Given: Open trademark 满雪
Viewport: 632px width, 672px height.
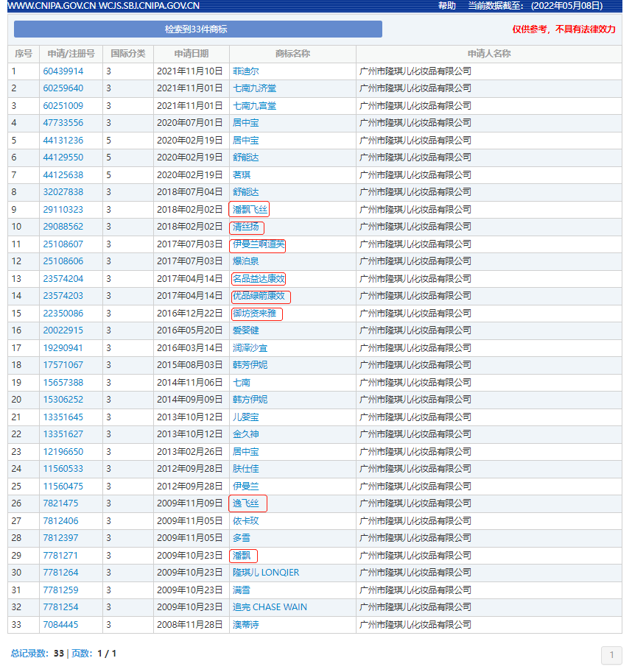Looking at the screenshot, I should (242, 590).
